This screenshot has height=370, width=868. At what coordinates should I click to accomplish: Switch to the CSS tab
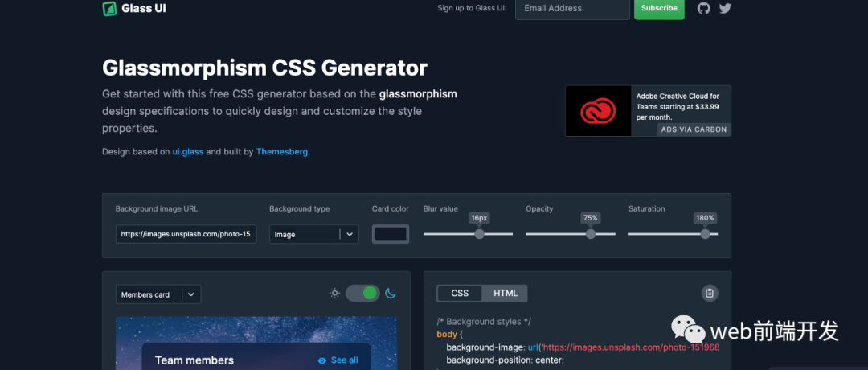(x=460, y=293)
